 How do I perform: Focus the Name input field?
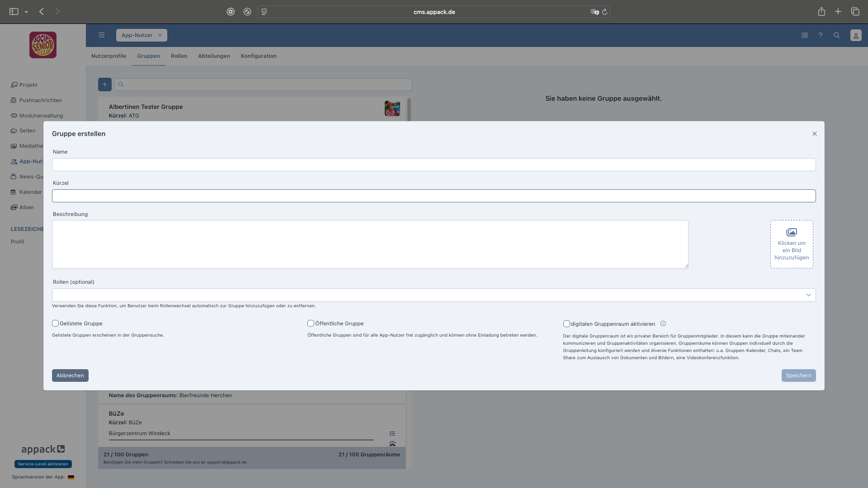(433, 164)
